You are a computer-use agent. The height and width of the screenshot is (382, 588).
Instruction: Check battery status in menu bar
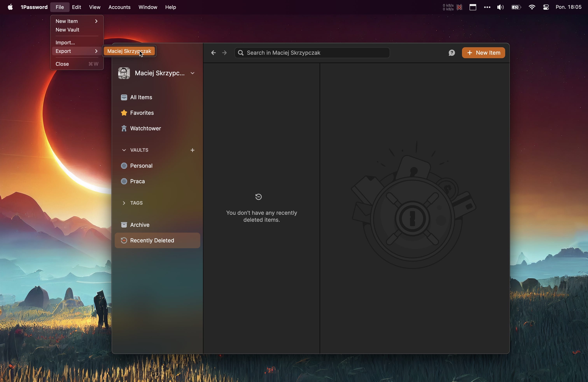516,7
